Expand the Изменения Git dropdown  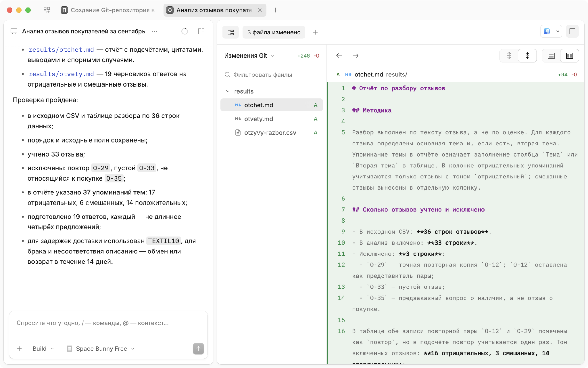249,56
